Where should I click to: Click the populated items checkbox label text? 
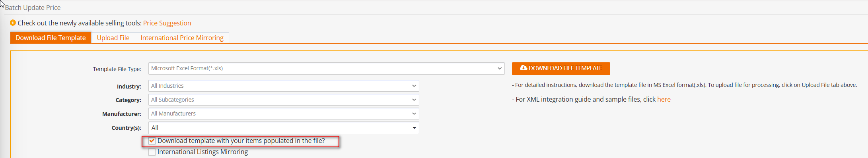click(x=241, y=141)
